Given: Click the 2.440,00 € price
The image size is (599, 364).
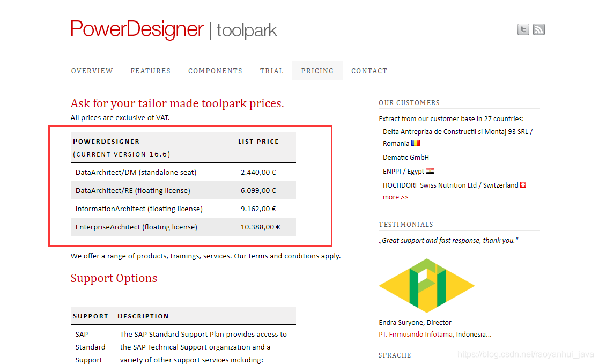Looking at the screenshot, I should [258, 172].
